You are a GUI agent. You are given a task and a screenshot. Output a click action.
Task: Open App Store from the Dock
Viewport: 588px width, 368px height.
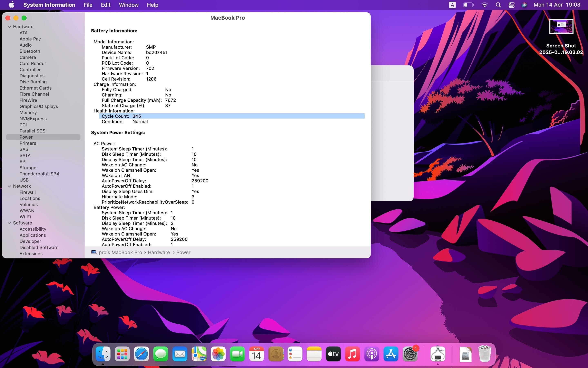(x=391, y=354)
